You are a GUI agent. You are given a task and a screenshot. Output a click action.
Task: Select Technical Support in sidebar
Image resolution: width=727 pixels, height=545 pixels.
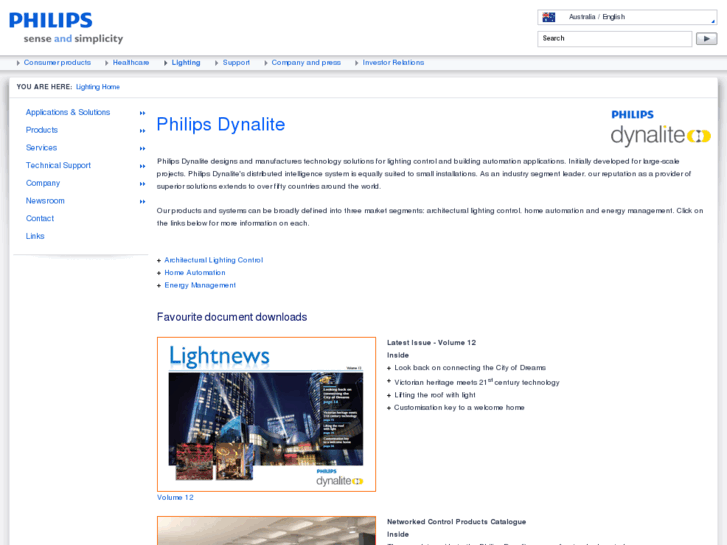[x=58, y=165]
